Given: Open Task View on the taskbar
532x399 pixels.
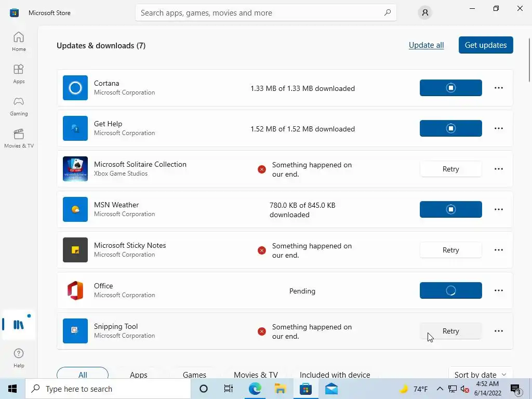Looking at the screenshot, I should click(229, 389).
